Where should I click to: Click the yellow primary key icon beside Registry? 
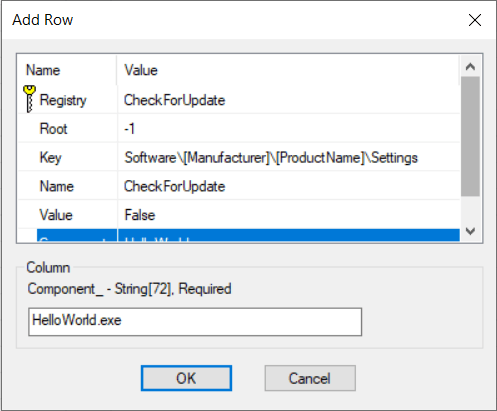29,99
